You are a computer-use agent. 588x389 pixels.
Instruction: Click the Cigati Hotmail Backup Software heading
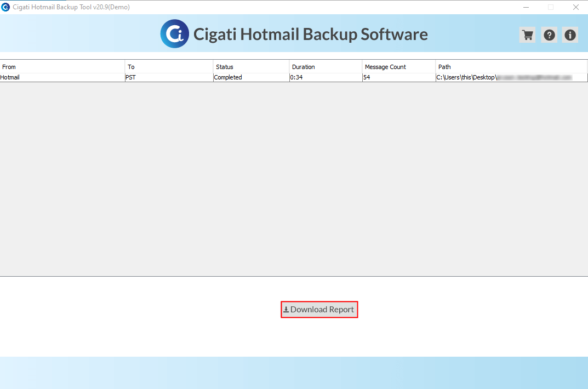(x=311, y=35)
